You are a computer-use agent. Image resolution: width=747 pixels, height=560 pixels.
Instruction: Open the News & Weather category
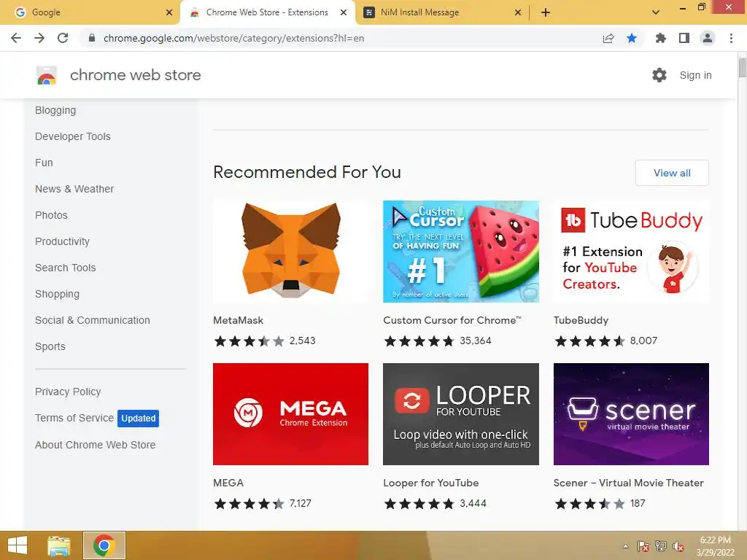point(74,189)
